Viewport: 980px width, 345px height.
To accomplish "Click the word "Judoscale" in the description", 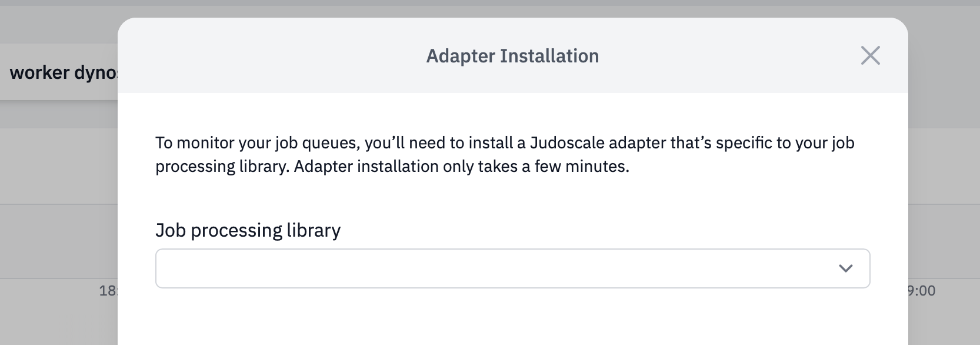I will click(566, 143).
